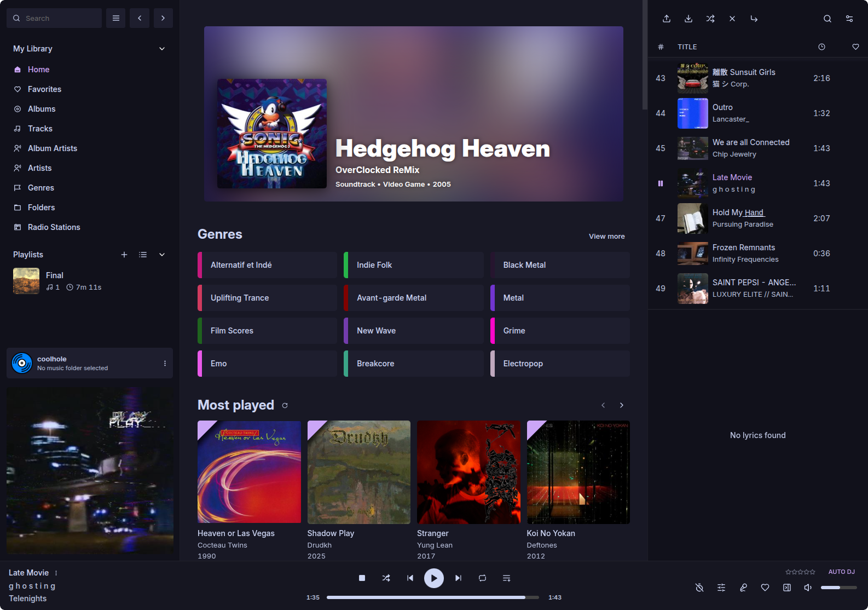Image resolution: width=868 pixels, height=610 pixels.
Task: Navigate forward with the right arrow button
Action: click(163, 18)
